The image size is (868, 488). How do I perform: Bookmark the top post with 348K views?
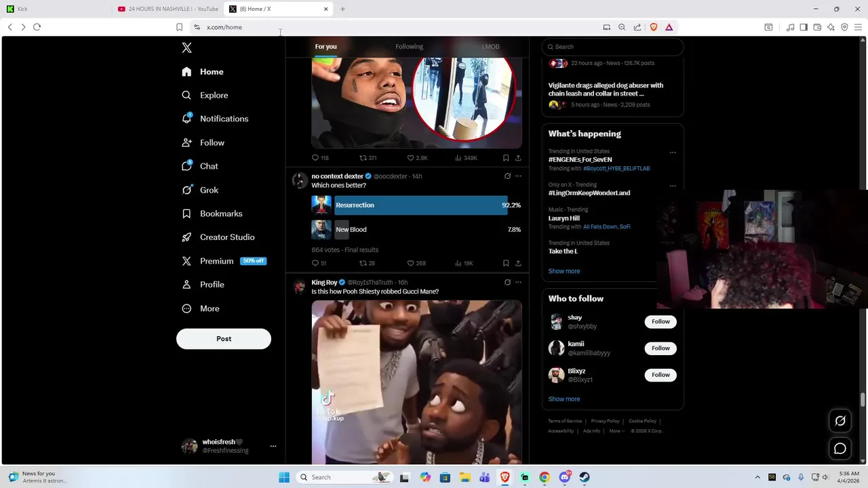506,158
